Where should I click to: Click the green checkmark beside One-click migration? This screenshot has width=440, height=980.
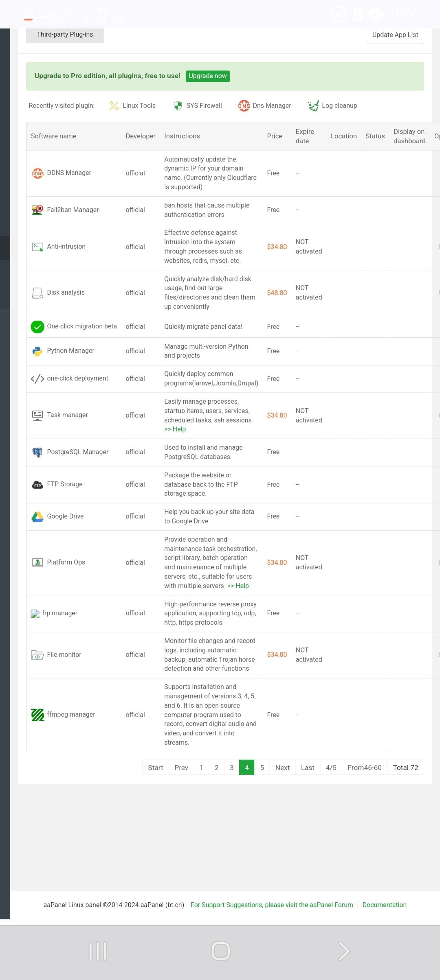(37, 327)
